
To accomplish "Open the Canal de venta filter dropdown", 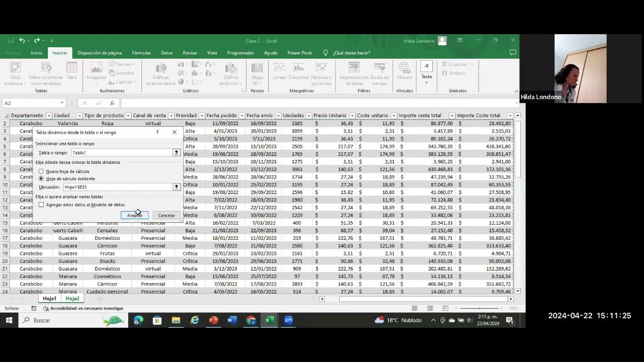I will click(x=170, y=116).
